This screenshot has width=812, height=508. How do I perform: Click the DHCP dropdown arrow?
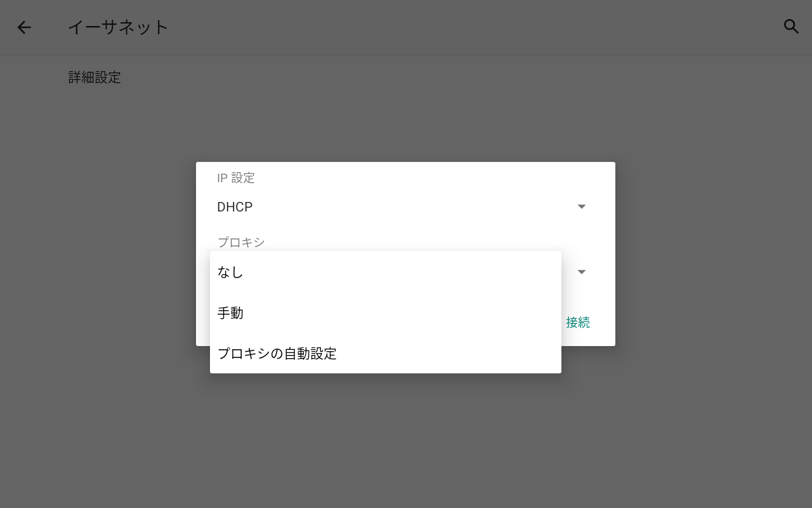tap(582, 206)
